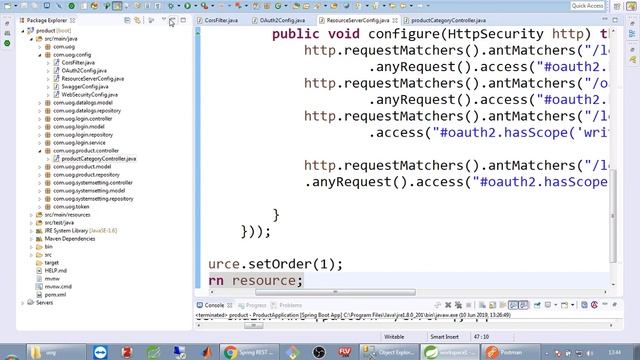
Task: Click Writable status bar entry
Action: tap(394, 337)
